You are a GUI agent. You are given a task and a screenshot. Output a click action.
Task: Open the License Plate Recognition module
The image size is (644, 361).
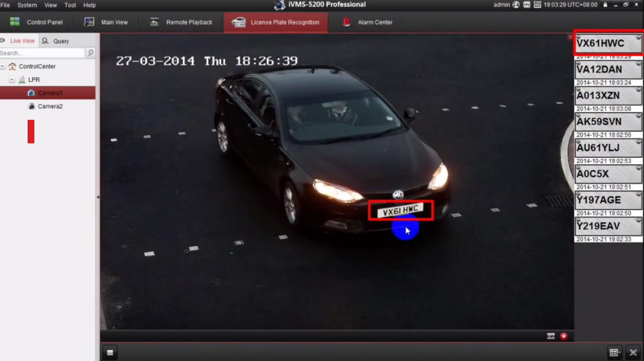click(276, 22)
